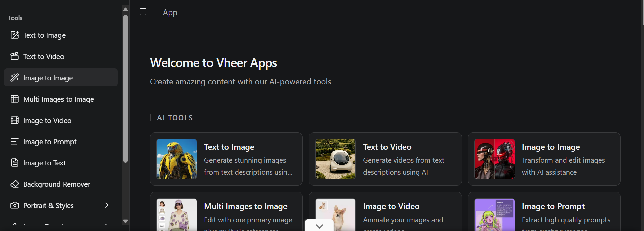644x231 pixels.
Task: Open the Image to Image card title
Action: [x=551, y=147]
